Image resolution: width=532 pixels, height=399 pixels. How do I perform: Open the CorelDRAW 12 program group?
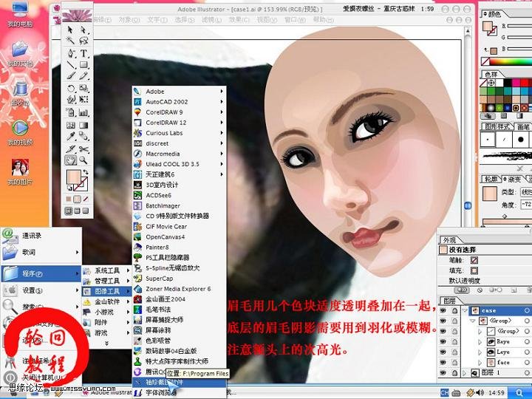tap(179, 123)
